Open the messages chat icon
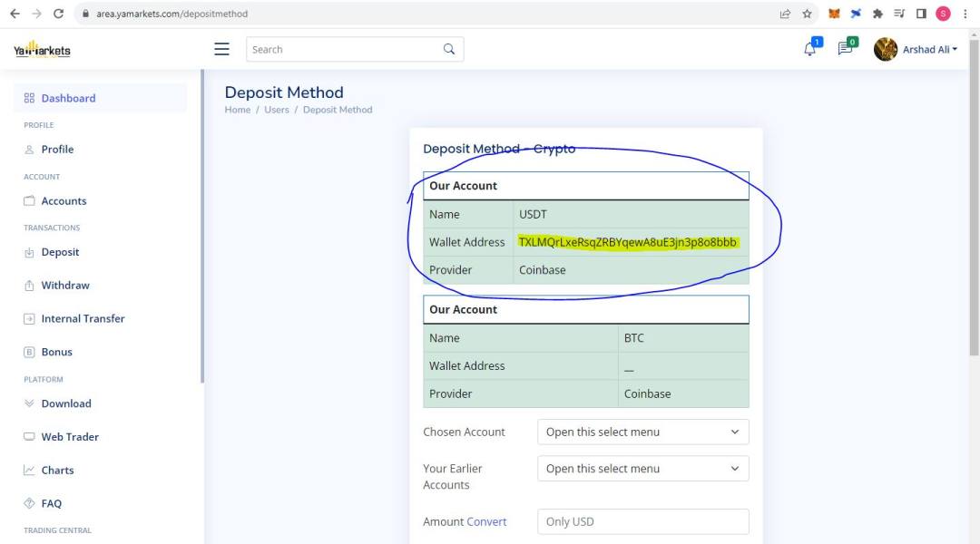 845,49
